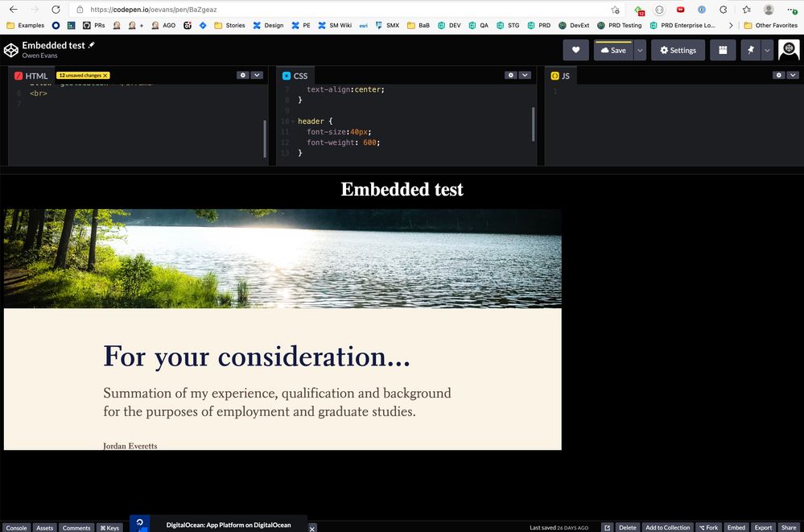Open the Export menu
This screenshot has height=532, width=804.
point(763,527)
